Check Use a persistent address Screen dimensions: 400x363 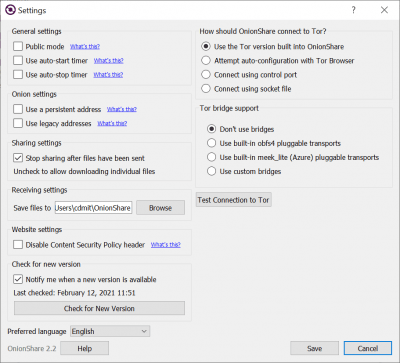tap(18, 109)
